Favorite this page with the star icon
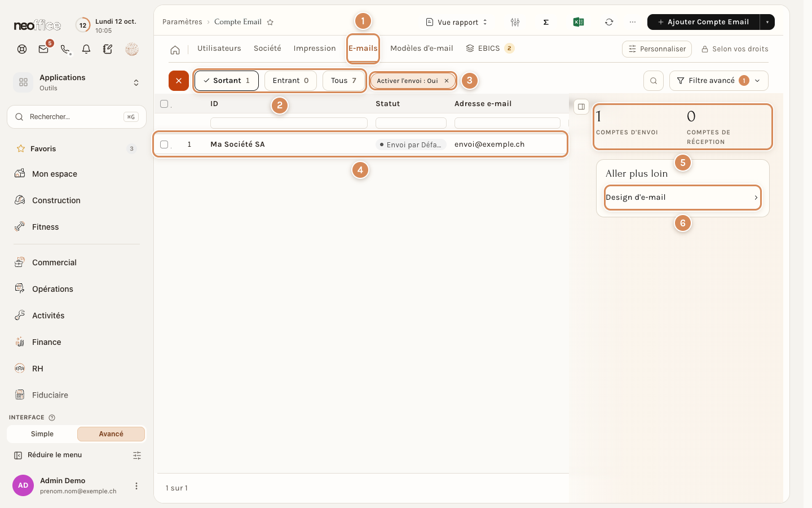 [x=270, y=22]
